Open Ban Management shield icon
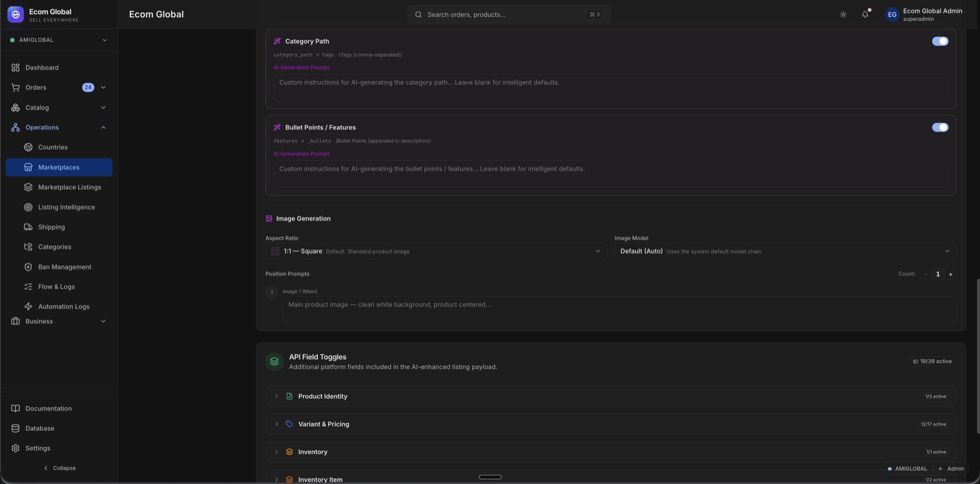 (28, 267)
